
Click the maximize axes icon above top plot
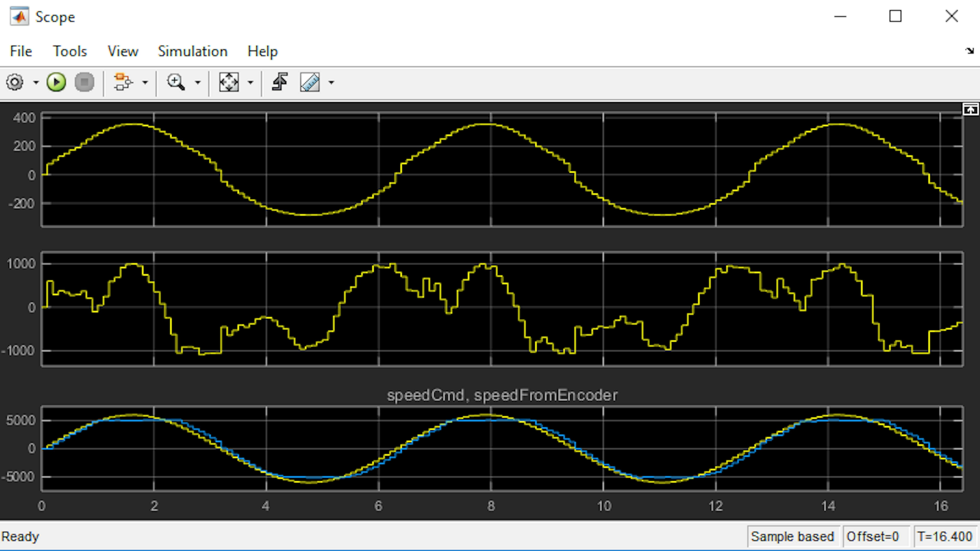pos(971,110)
